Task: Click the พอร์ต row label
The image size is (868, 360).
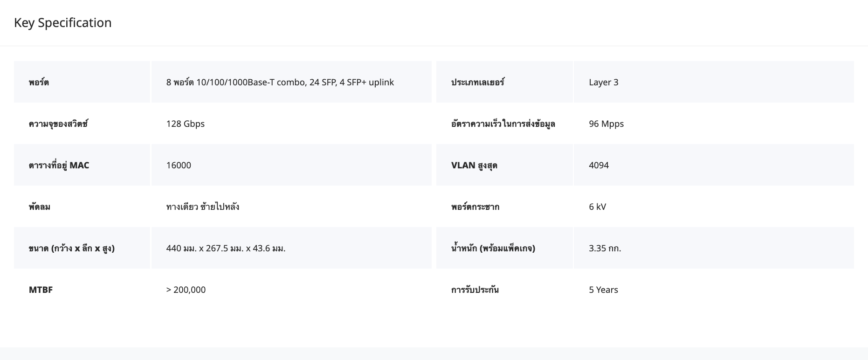Action: 39,83
